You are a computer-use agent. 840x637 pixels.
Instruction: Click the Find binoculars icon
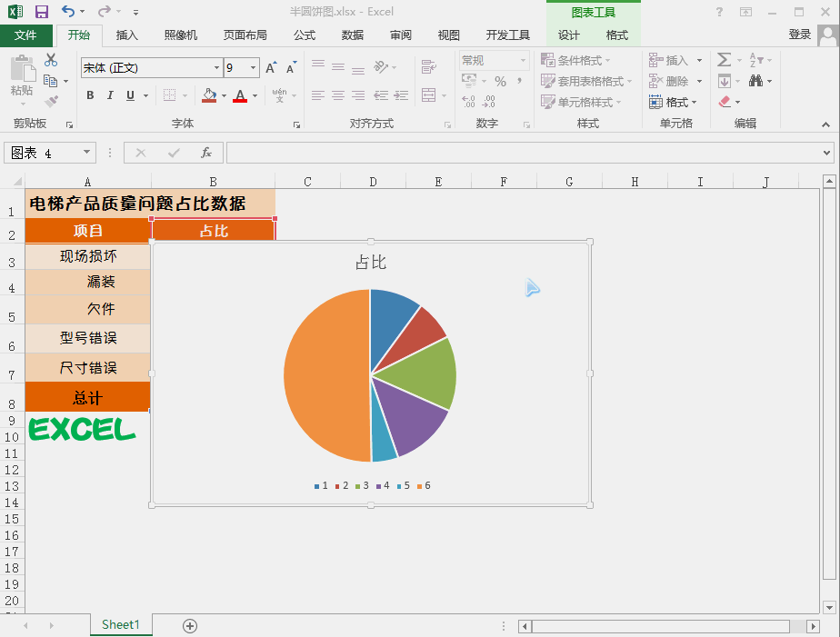click(755, 81)
